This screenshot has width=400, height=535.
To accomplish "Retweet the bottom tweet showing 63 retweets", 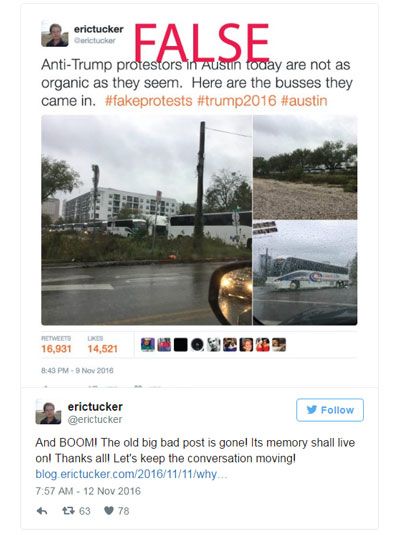I will (68, 511).
